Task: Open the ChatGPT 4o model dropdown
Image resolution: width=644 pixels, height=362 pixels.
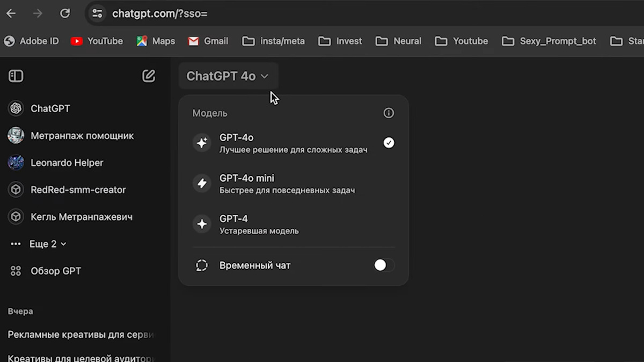Action: tap(228, 76)
